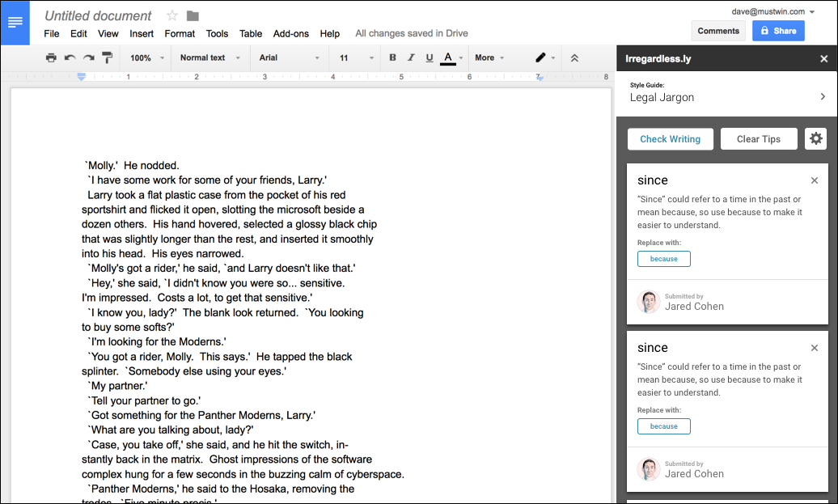Toggle bold formatting
Image resolution: width=838 pixels, height=504 pixels.
[x=392, y=57]
